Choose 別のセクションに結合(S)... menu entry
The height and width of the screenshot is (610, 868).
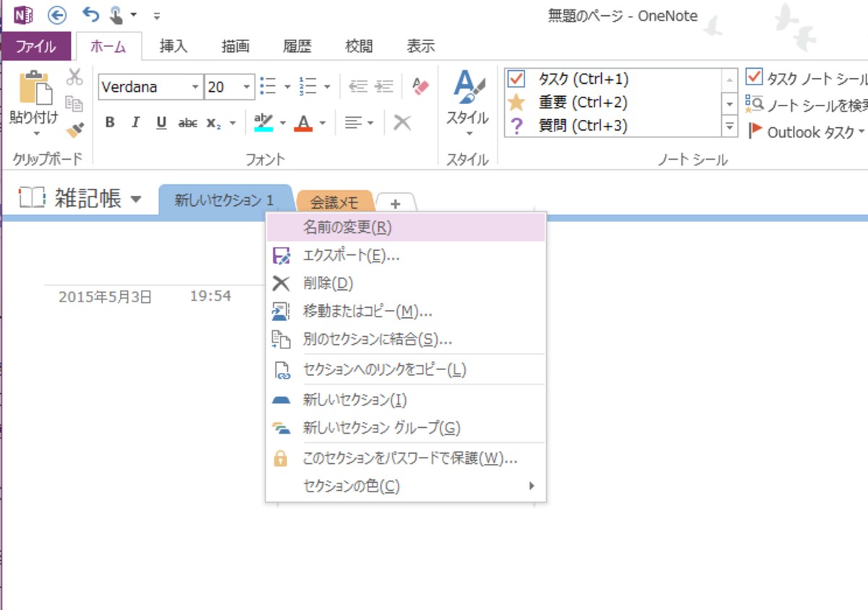tap(406, 339)
